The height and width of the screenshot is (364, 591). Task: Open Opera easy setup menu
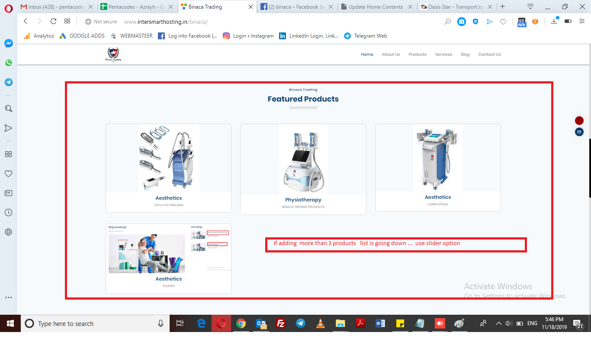pyautogui.click(x=582, y=21)
